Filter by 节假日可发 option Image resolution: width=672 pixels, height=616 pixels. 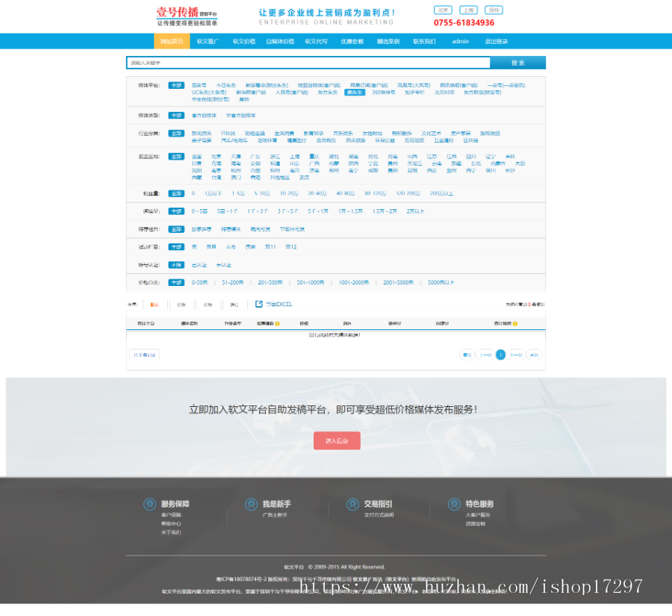(292, 229)
